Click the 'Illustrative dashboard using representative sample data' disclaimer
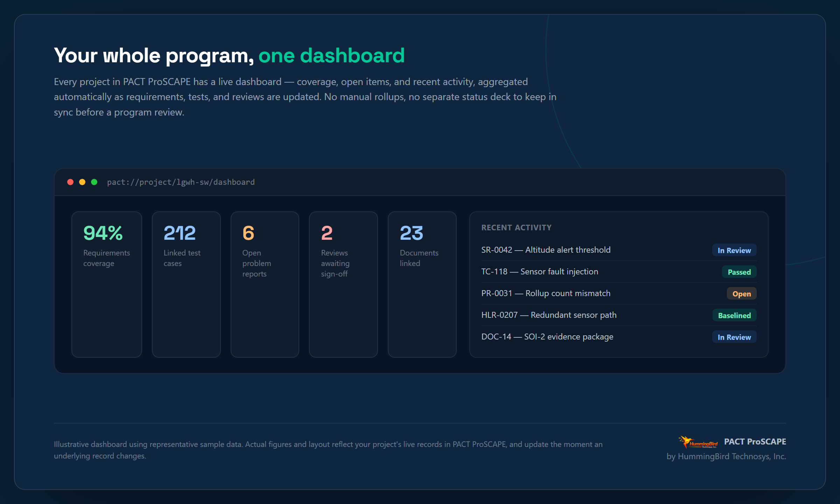Viewport: 840px width, 504px height. coord(328,450)
